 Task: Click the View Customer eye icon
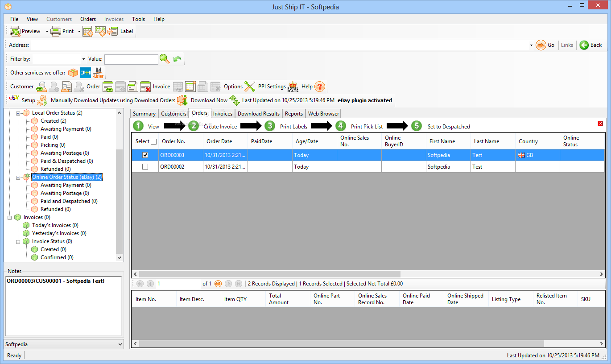41,87
